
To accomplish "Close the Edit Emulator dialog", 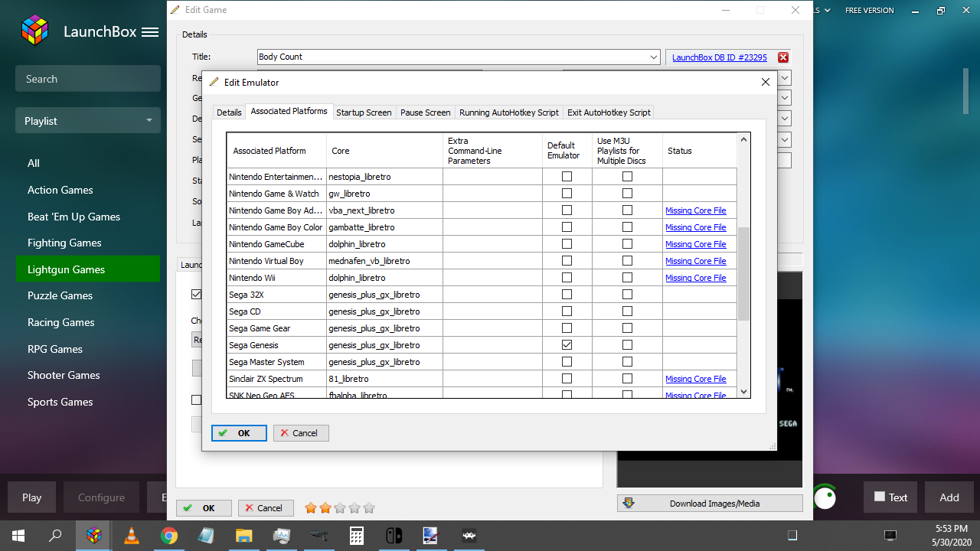I will 765,82.
